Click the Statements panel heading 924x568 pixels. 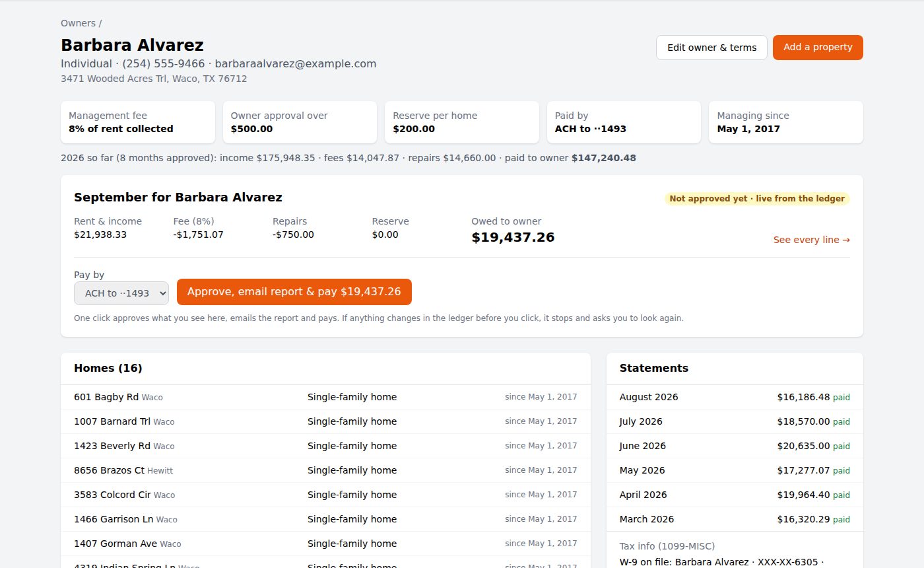pos(654,368)
